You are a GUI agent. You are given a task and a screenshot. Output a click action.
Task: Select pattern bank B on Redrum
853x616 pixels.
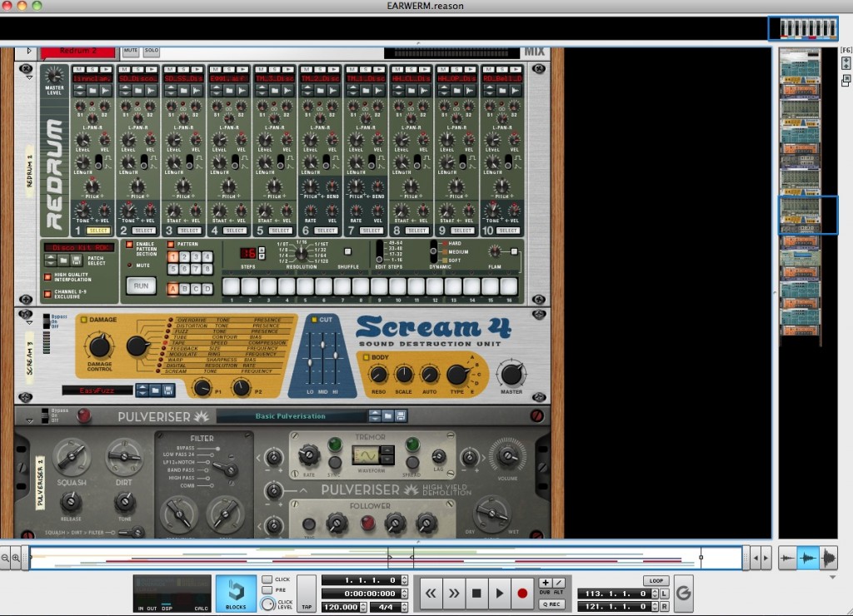point(184,289)
